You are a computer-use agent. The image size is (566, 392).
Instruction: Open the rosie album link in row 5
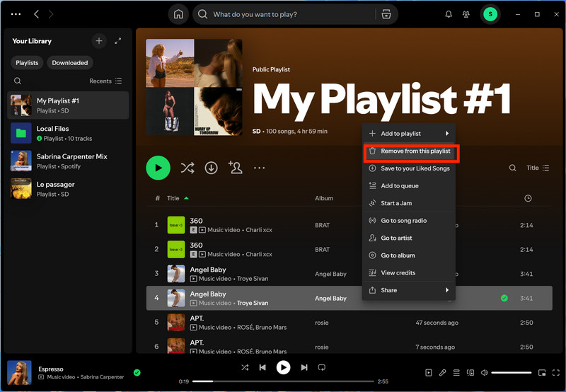(321, 323)
